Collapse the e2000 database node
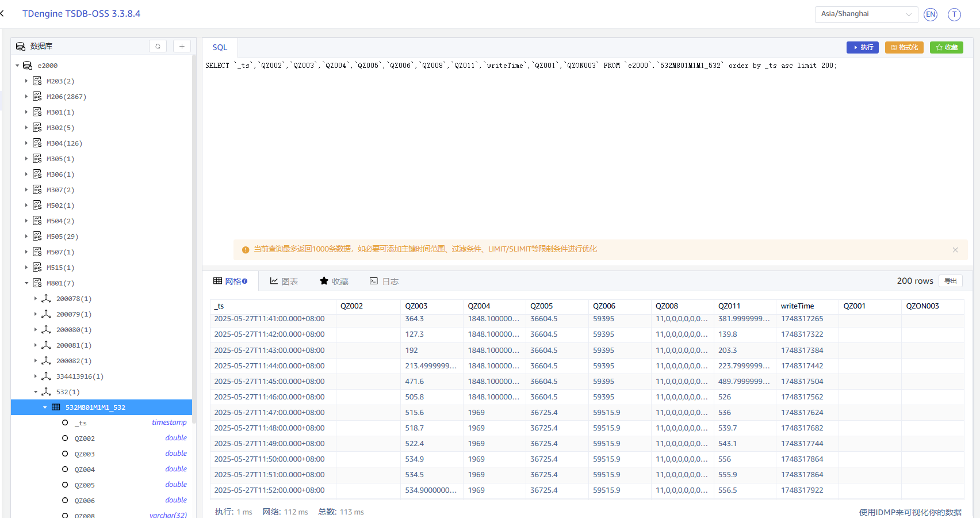The width and height of the screenshot is (980, 518). (17, 66)
